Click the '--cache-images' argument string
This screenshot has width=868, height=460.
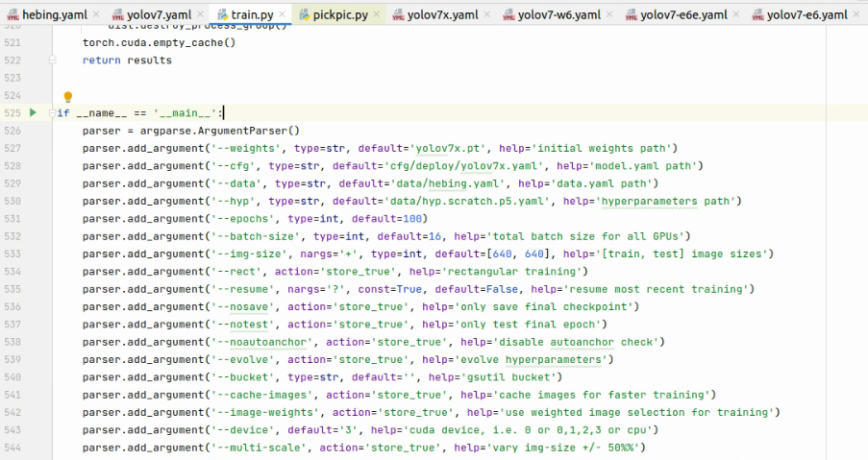[x=261, y=395]
